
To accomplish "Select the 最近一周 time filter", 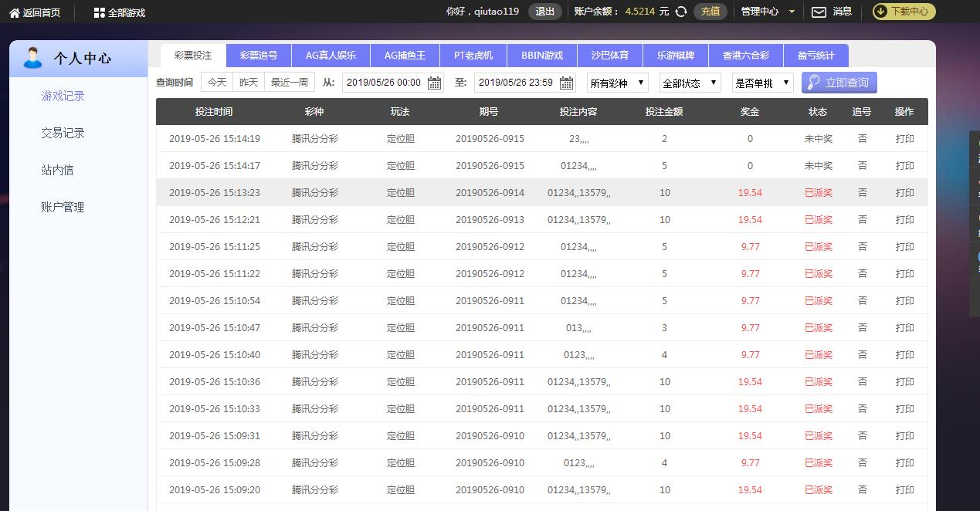I will (290, 83).
